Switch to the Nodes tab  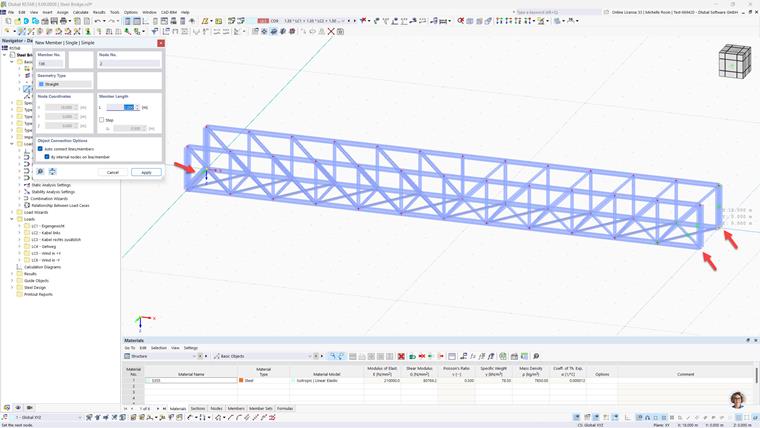click(216, 409)
